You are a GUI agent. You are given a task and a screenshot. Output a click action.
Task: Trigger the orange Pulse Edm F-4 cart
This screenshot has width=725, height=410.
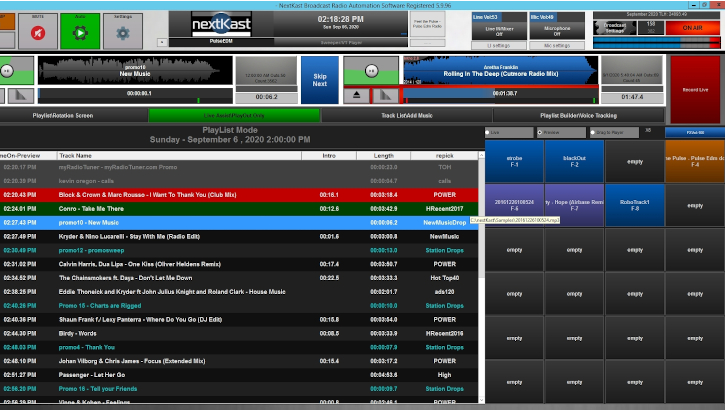coord(695,161)
